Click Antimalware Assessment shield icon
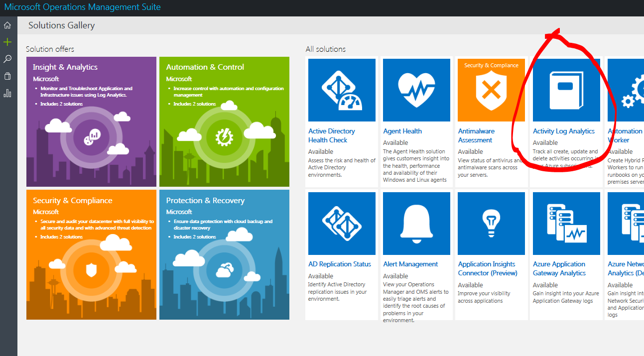 point(491,90)
